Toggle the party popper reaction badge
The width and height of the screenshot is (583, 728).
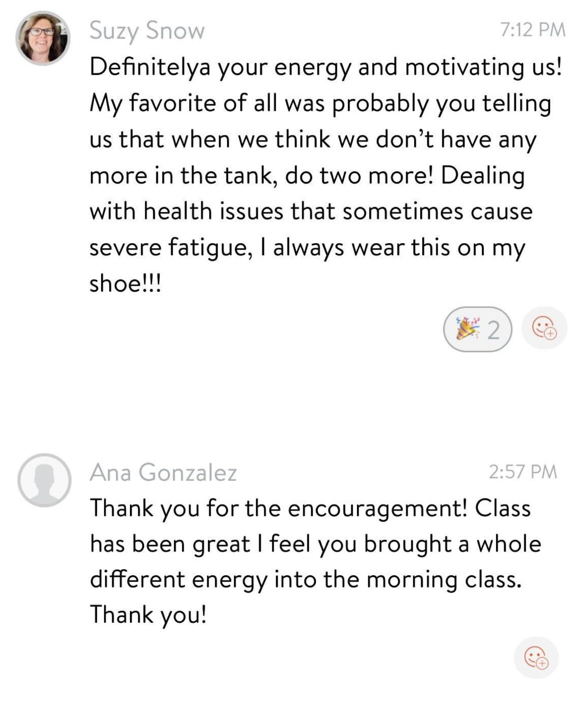pos(477,330)
